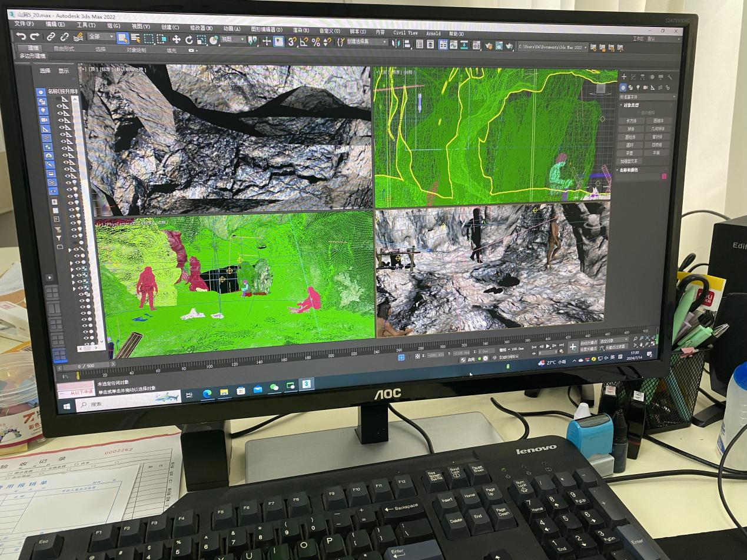Viewport: 747px width, 560px height.
Task: Click the Render teapot icon
Action: click(x=508, y=45)
